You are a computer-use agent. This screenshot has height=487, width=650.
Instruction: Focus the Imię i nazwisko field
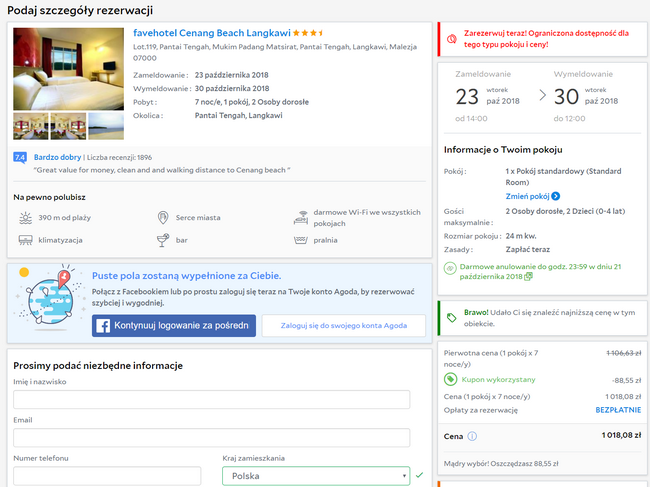coord(212,400)
